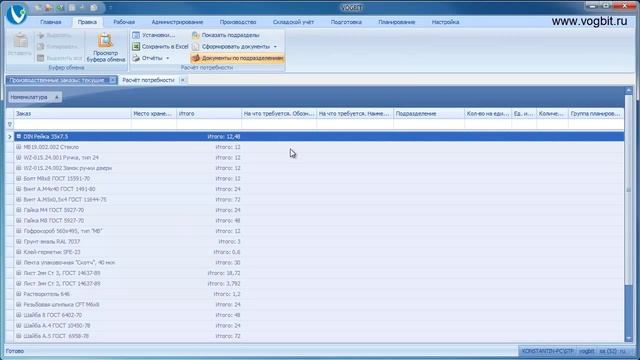Image resolution: width=640 pixels, height=360 pixels.
Task: Expand the Болт M8x8 ГОСТ 15591-70 row
Action: 19,178
